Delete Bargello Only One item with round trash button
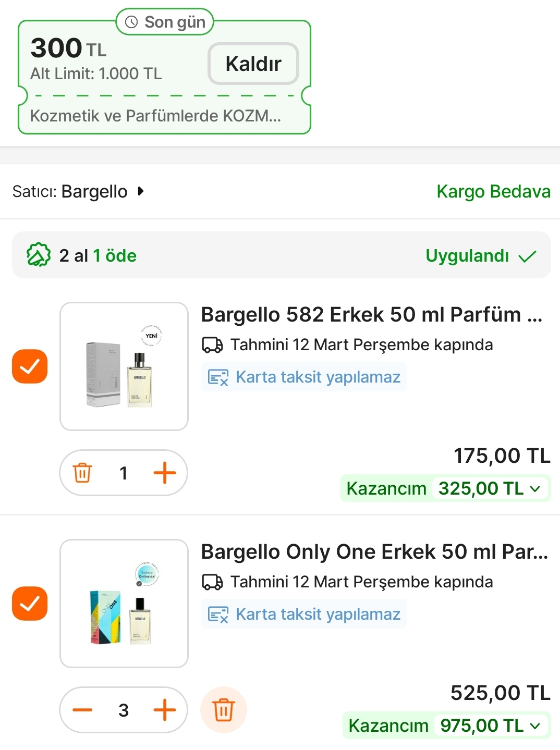The width and height of the screenshot is (560, 750). (x=224, y=710)
